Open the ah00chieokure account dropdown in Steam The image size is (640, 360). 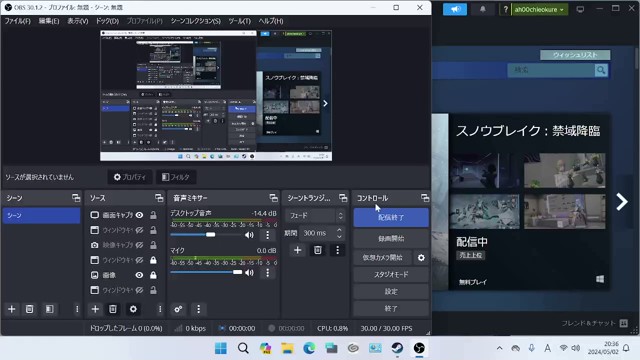(x=539, y=9)
